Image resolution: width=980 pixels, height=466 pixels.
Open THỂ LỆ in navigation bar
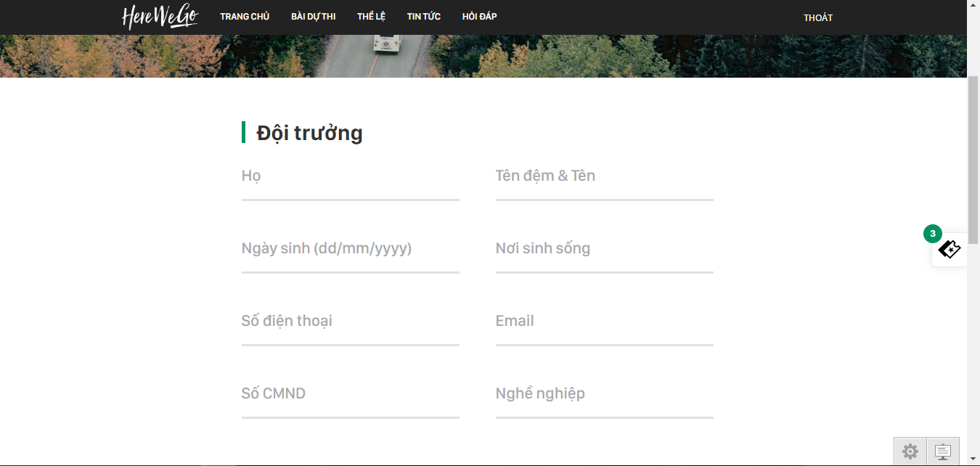tap(371, 17)
